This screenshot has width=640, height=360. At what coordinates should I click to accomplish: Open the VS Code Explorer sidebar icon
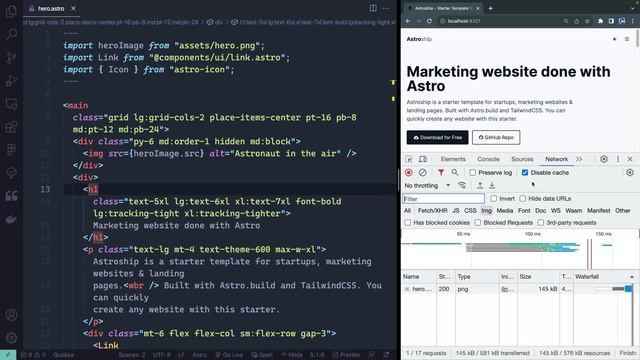click(11, 11)
